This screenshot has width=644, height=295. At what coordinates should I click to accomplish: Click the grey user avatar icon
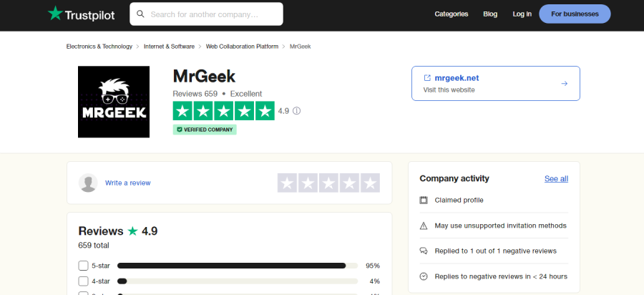pos(88,183)
